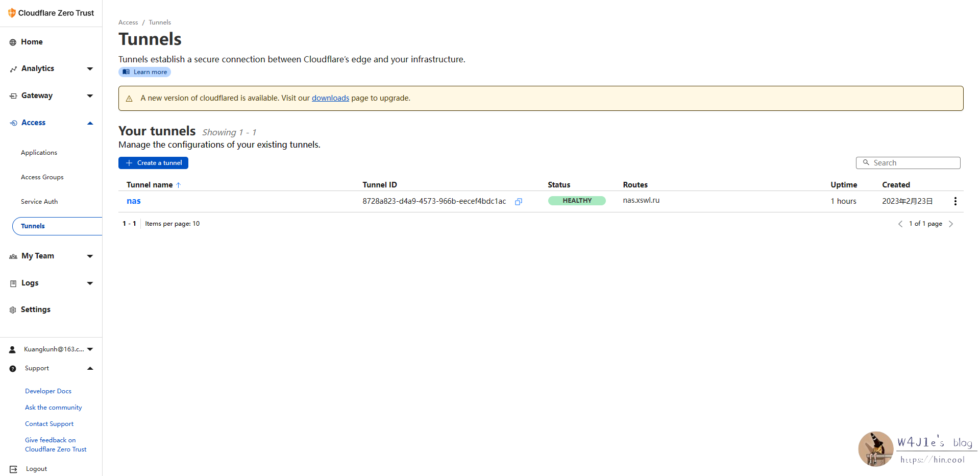The width and height of the screenshot is (980, 476).
Task: Toggle the Tunnel name sort order
Action: pos(179,185)
